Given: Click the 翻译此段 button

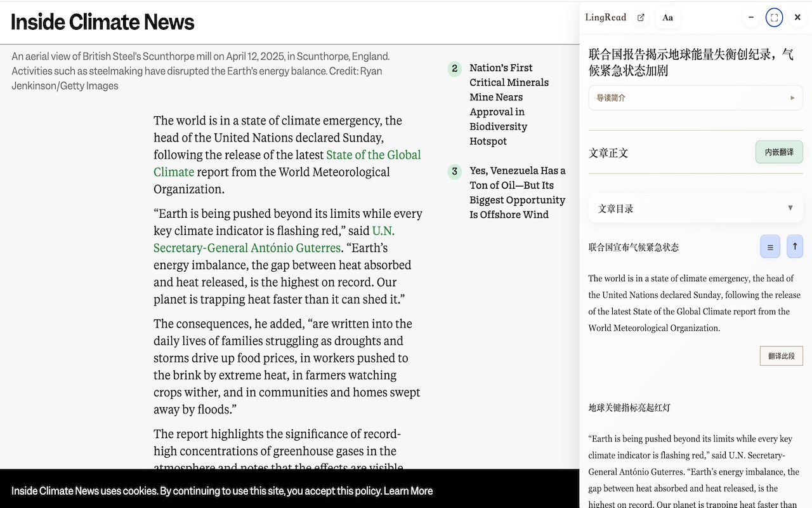Looking at the screenshot, I should (781, 356).
